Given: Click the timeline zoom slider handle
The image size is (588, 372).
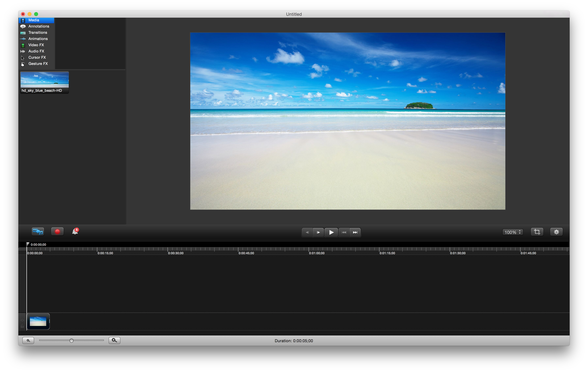Looking at the screenshot, I should pos(72,341).
